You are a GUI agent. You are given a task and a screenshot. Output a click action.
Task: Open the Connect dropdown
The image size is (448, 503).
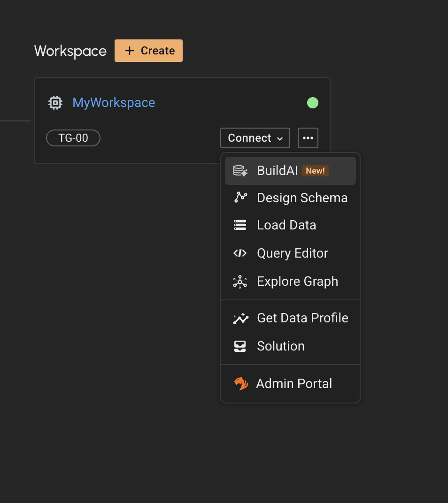255,138
